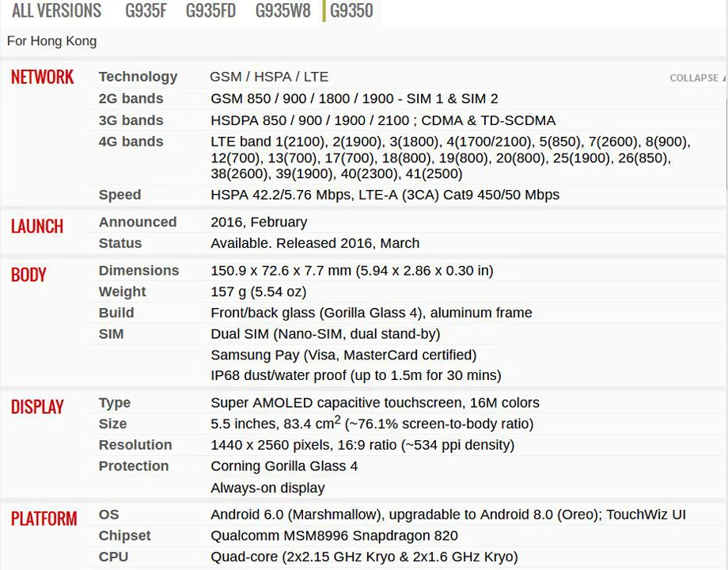Image resolution: width=728 pixels, height=570 pixels.
Task: Select the value '2016, February'
Action: tap(259, 222)
